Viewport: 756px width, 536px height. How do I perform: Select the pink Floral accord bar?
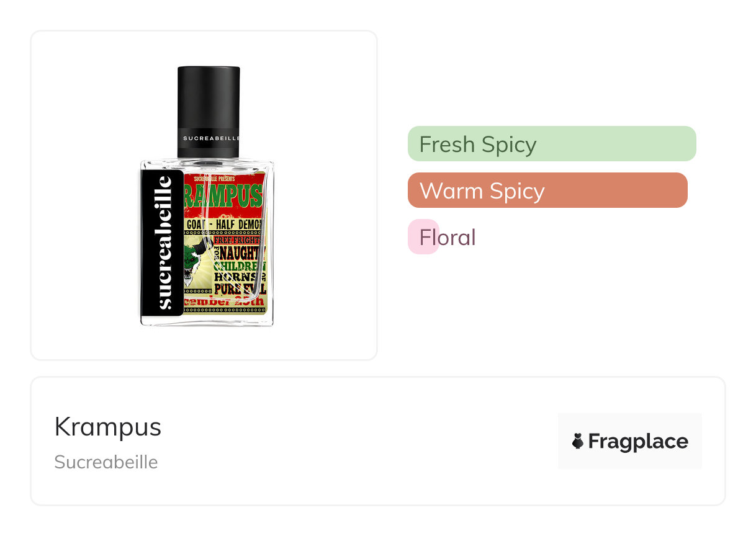[424, 237]
